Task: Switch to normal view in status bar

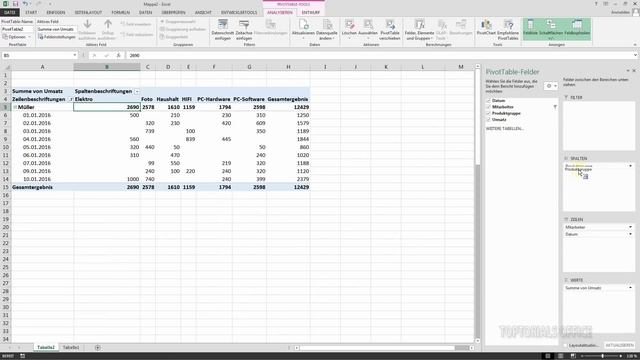Action: click(548, 356)
